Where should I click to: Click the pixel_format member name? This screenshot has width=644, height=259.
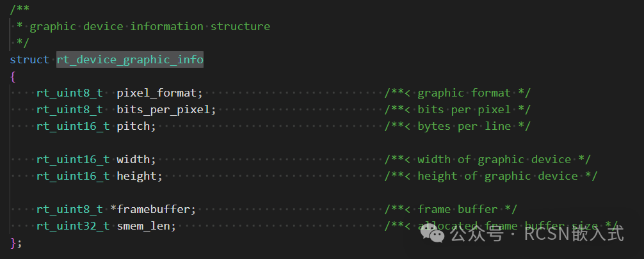159,93
